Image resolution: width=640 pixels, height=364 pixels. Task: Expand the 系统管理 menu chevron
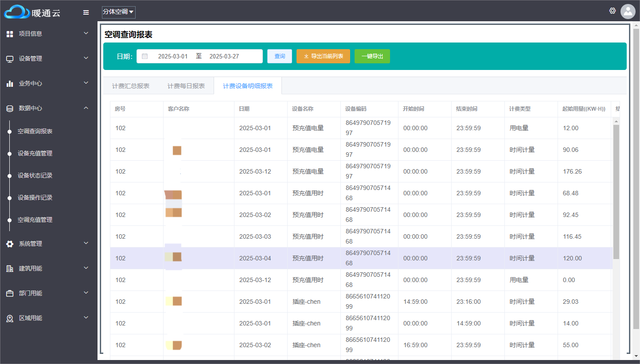coord(86,243)
